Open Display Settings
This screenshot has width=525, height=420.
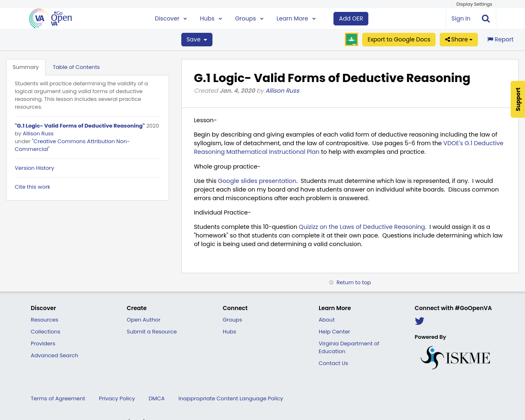(x=474, y=4)
